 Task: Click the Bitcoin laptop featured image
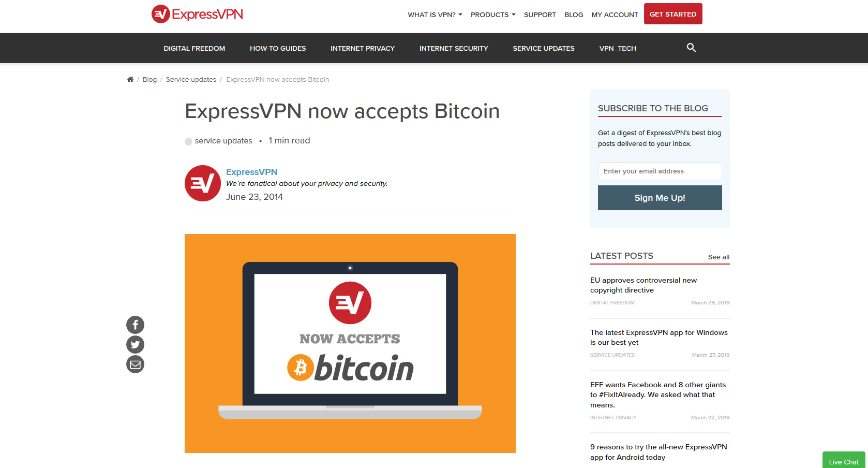click(350, 343)
